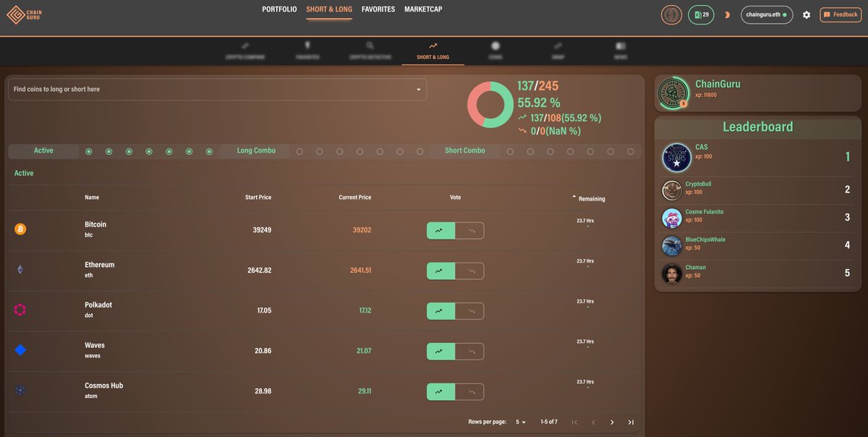Viewport: 868px width, 437px height.
Task: Click Bitcoin current price 39202
Action: click(x=362, y=230)
